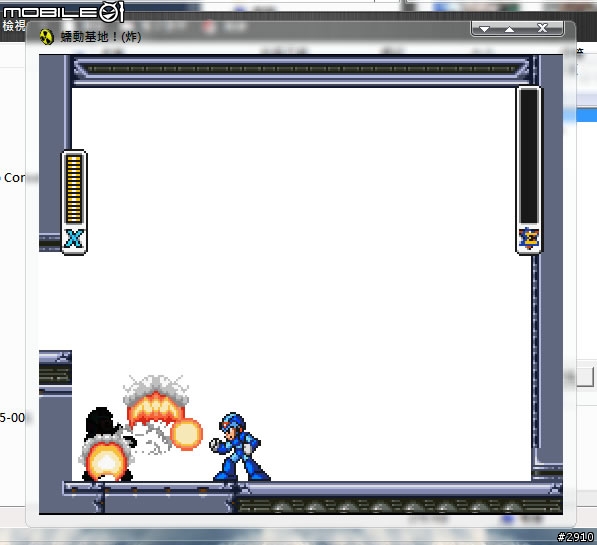Viewport: 597px width, 545px height.
Task: Click the yellow player health bar
Action: coord(74,189)
